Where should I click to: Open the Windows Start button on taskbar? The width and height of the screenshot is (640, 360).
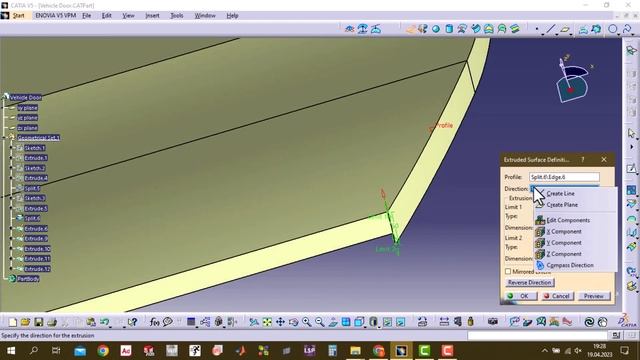click(11, 351)
